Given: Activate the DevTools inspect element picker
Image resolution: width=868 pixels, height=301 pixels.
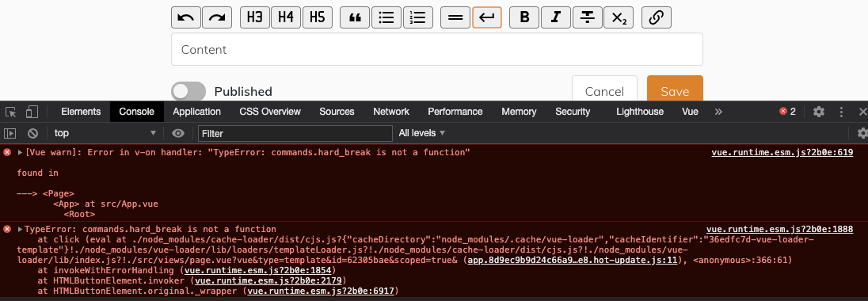Looking at the screenshot, I should pos(11,112).
